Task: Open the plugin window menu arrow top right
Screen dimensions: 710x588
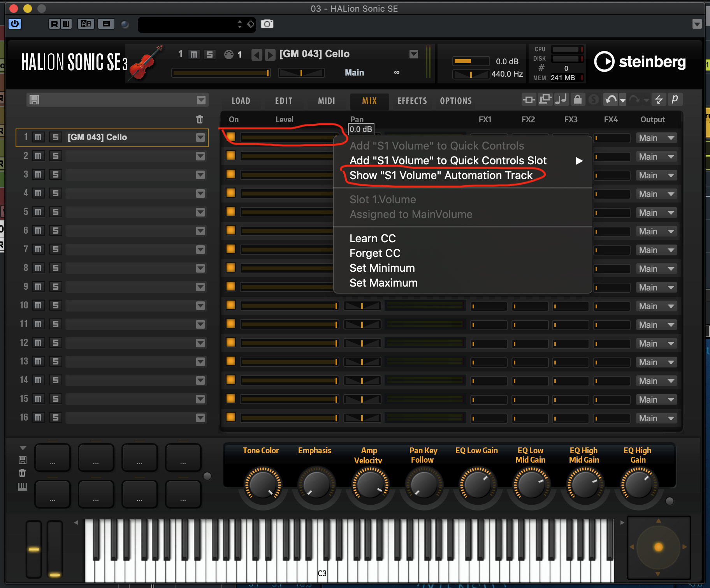Action: pos(697,24)
